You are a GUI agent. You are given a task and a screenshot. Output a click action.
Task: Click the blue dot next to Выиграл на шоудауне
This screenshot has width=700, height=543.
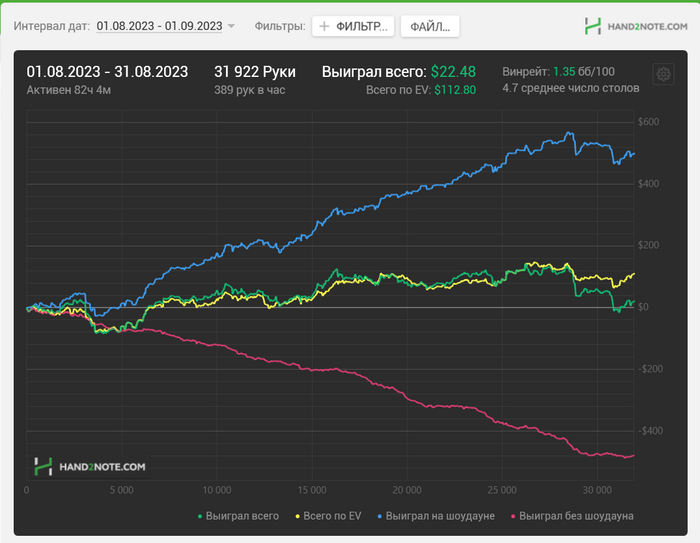380,517
